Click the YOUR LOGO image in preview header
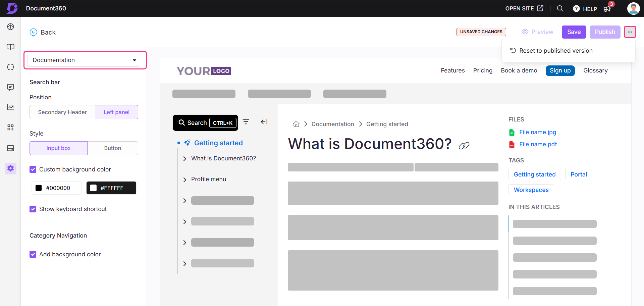Screen dimensions: 644x306 (204, 71)
